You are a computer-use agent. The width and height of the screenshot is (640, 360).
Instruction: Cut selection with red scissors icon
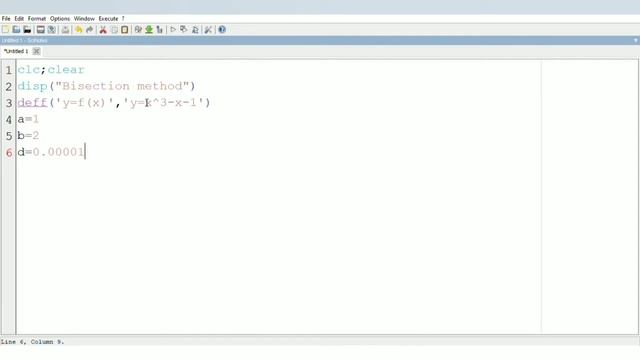click(103, 30)
